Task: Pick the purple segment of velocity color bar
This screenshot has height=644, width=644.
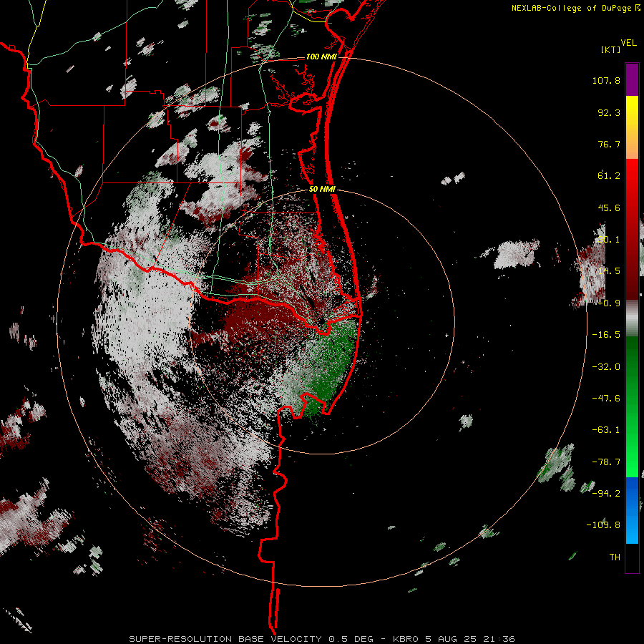Action: click(632, 79)
